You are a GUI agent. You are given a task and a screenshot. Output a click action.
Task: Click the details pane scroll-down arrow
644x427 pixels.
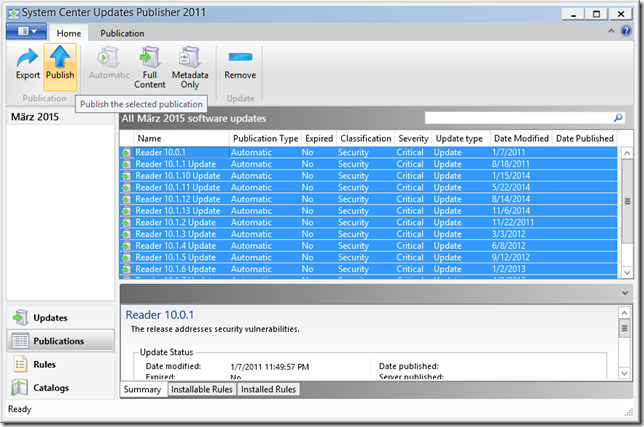pos(624,373)
